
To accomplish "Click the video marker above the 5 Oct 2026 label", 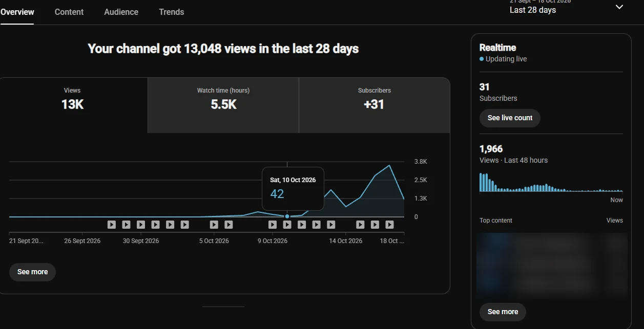I will [214, 224].
